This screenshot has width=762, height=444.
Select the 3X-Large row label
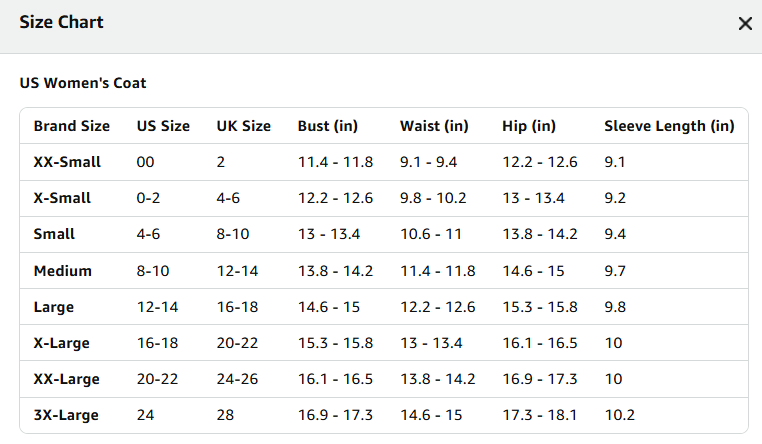[x=66, y=415]
